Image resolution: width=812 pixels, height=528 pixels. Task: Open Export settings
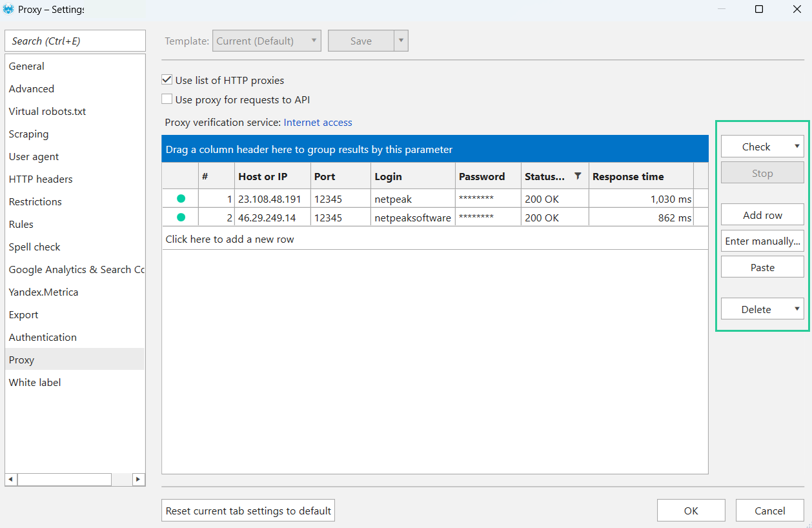click(x=74, y=315)
